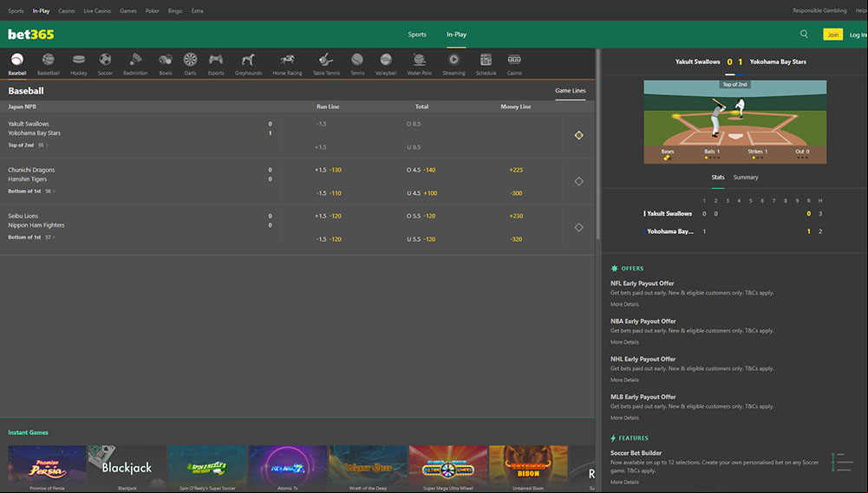The height and width of the screenshot is (493, 868).
Task: Open the Hockey in-play section
Action: (x=79, y=63)
